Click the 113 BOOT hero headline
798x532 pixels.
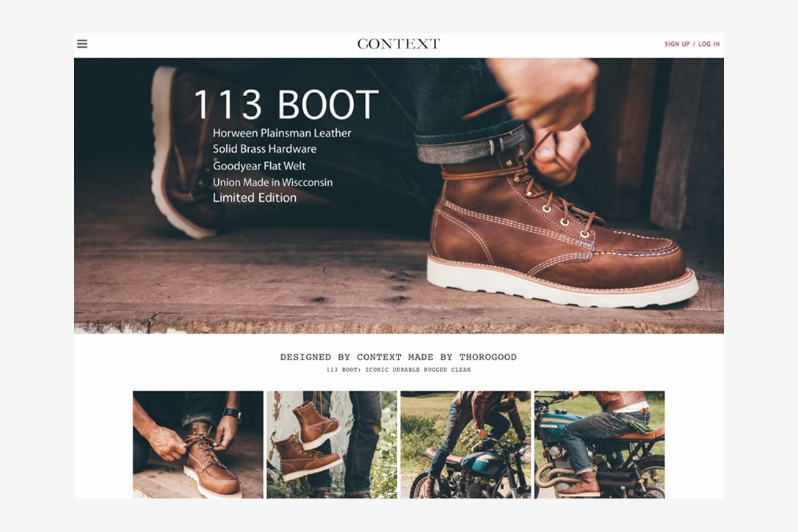(286, 105)
